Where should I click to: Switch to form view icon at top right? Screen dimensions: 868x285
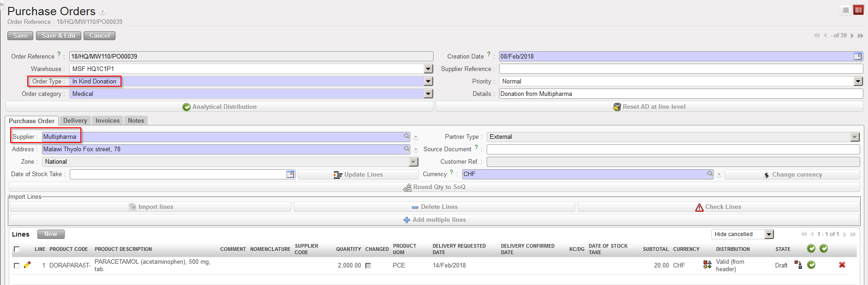858,10
